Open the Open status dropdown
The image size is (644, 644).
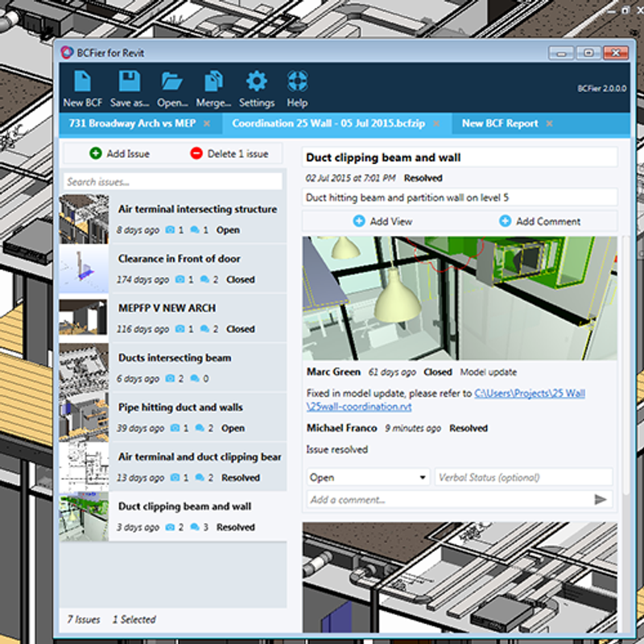(x=368, y=477)
